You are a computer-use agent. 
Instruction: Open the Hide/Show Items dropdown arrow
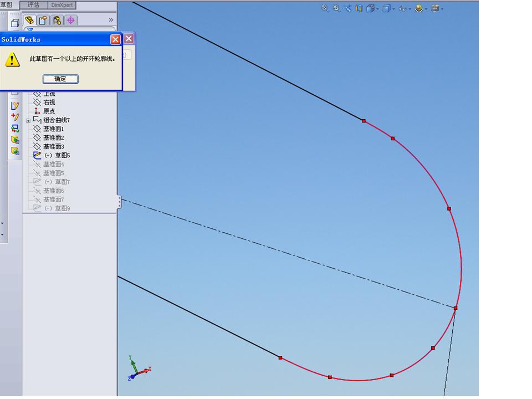click(410, 9)
